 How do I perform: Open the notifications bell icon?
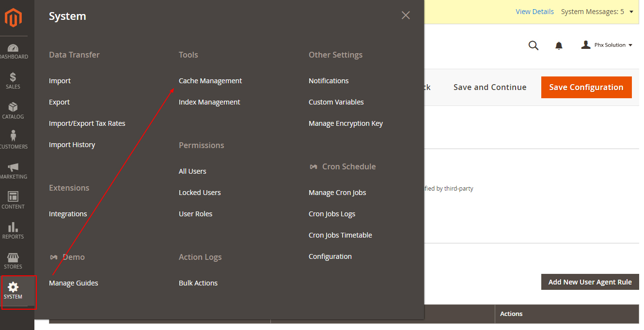pos(559,45)
